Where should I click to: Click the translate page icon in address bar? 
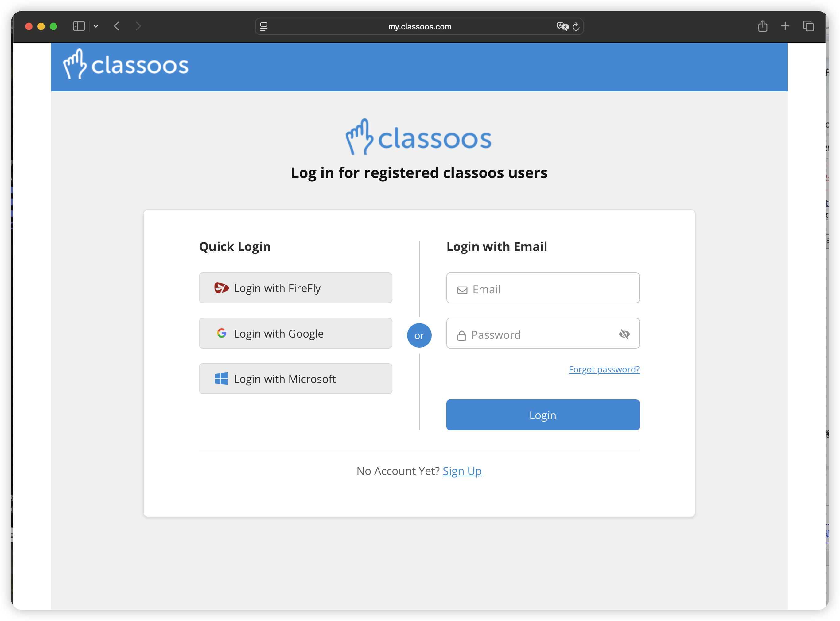(562, 26)
